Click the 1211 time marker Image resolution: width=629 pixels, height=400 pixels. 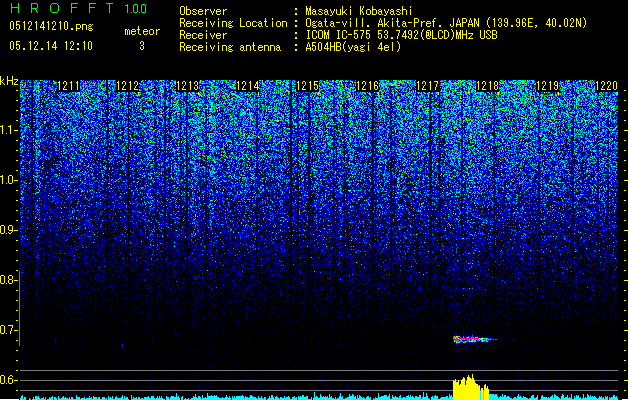click(x=68, y=86)
